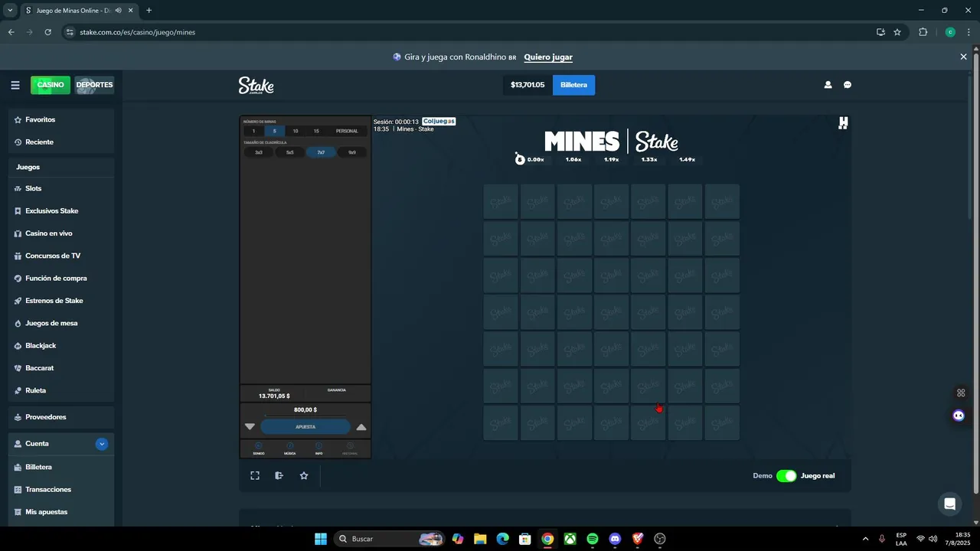Open Brave browser from the taskbar

638,539
